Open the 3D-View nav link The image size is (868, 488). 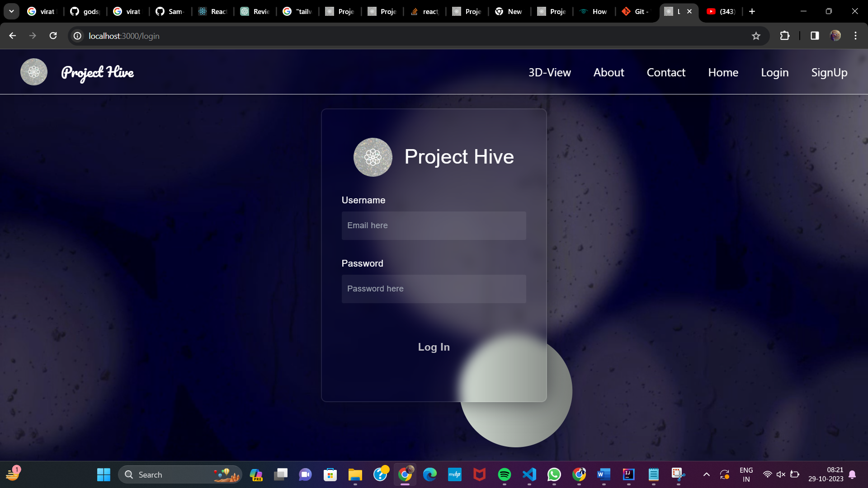(x=549, y=72)
